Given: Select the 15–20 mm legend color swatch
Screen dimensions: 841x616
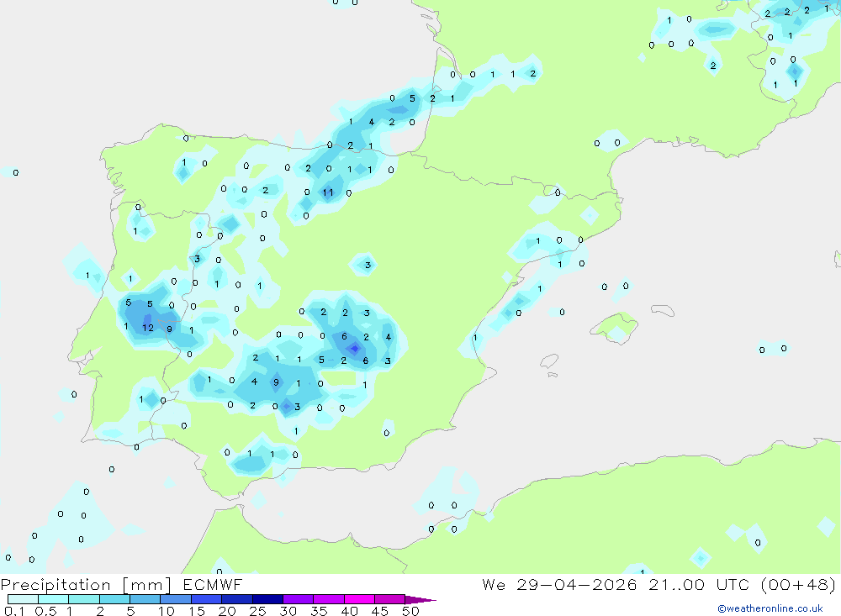Looking at the screenshot, I should coord(206,599).
